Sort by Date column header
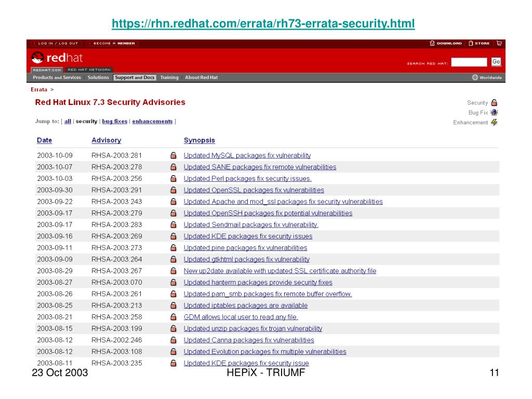 point(44,140)
